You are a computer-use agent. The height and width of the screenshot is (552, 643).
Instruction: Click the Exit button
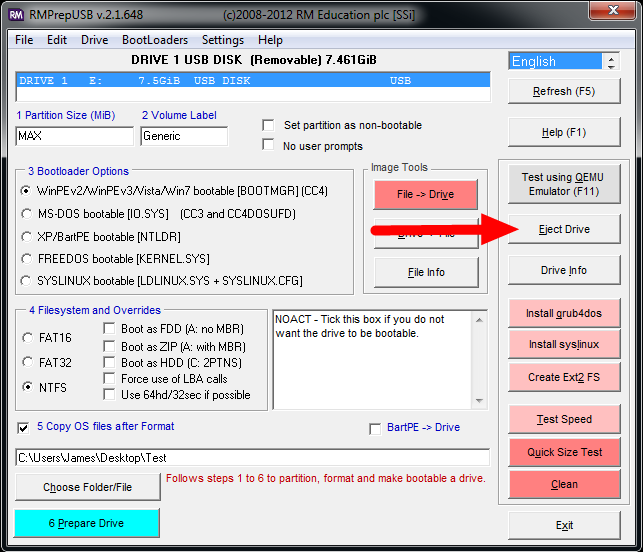point(564,525)
